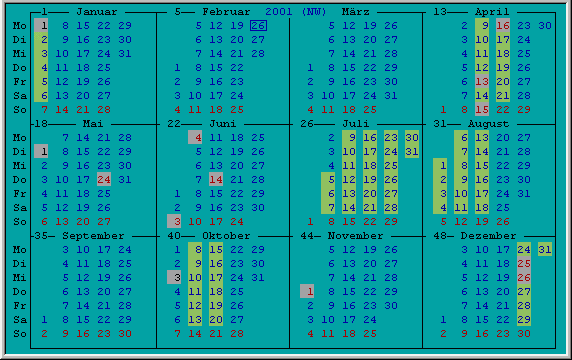
Task: Click the September month heading
Action: click(x=93, y=236)
